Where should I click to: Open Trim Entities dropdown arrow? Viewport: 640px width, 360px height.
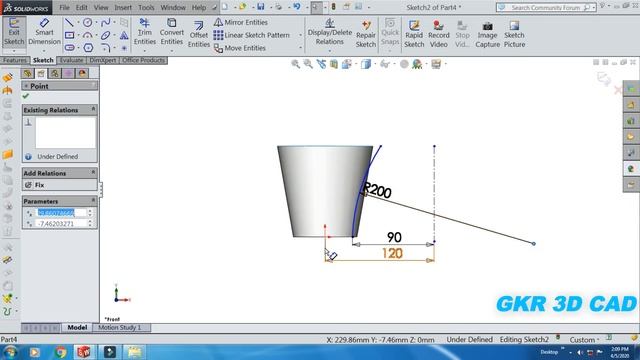pyautogui.click(x=144, y=51)
